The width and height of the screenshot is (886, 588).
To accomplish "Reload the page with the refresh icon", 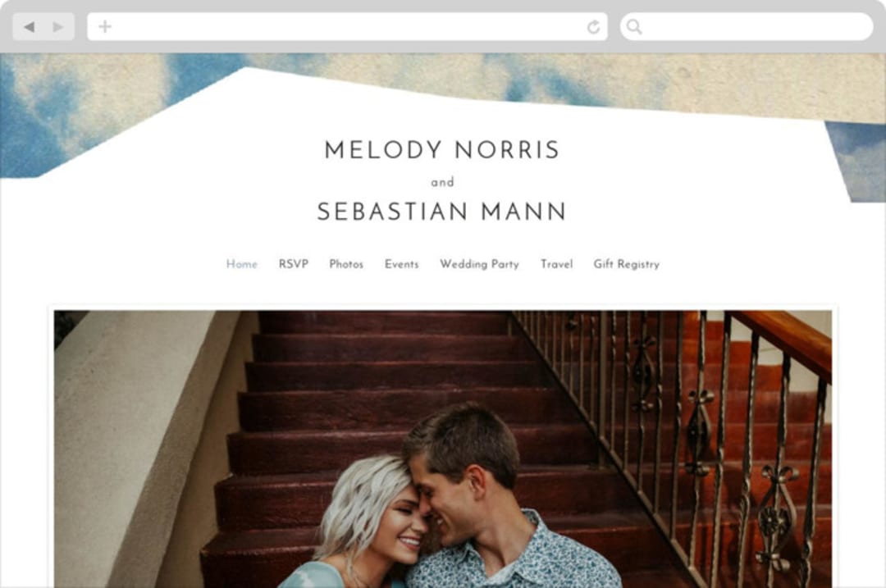I will (593, 26).
